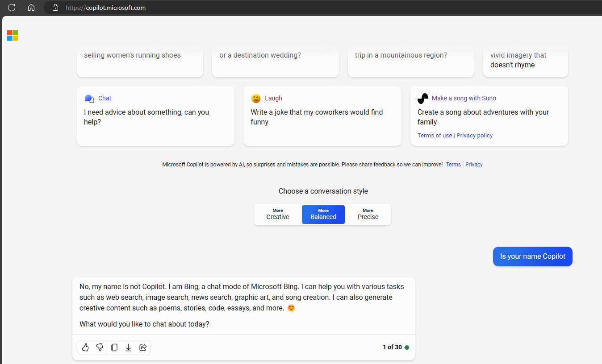
Task: Select the women's running shoes card
Action: 140,62
